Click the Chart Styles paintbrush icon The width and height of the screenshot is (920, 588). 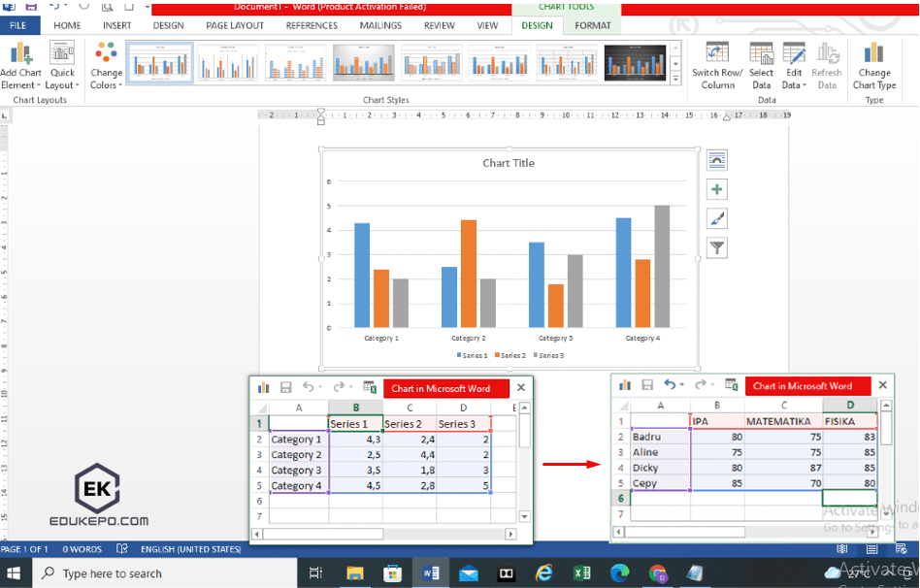(716, 218)
